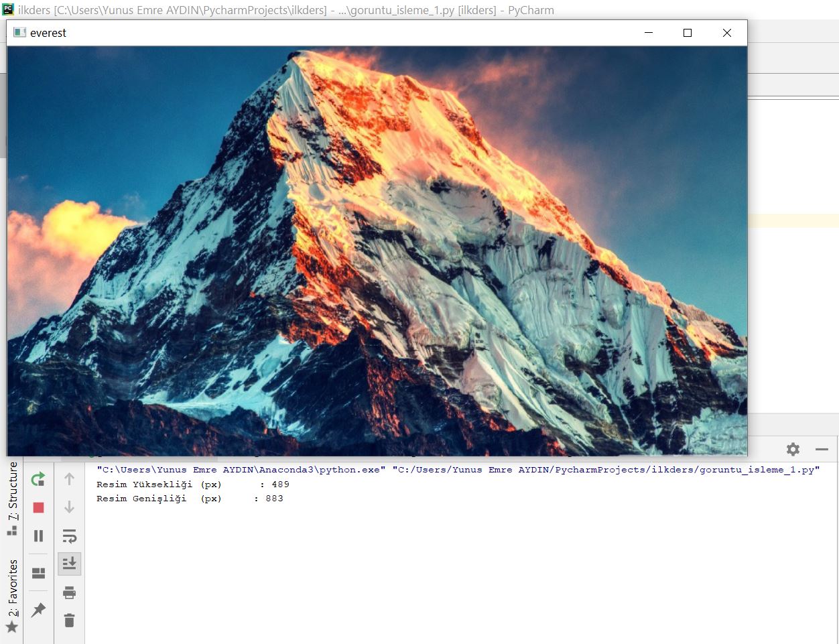Pin the Run tab
839x644 pixels.
[x=38, y=610]
